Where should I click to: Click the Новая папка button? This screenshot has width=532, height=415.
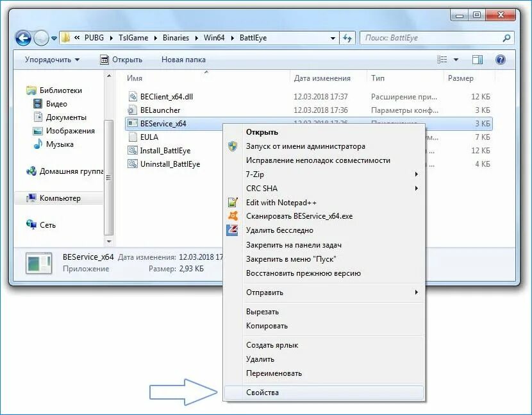click(183, 60)
